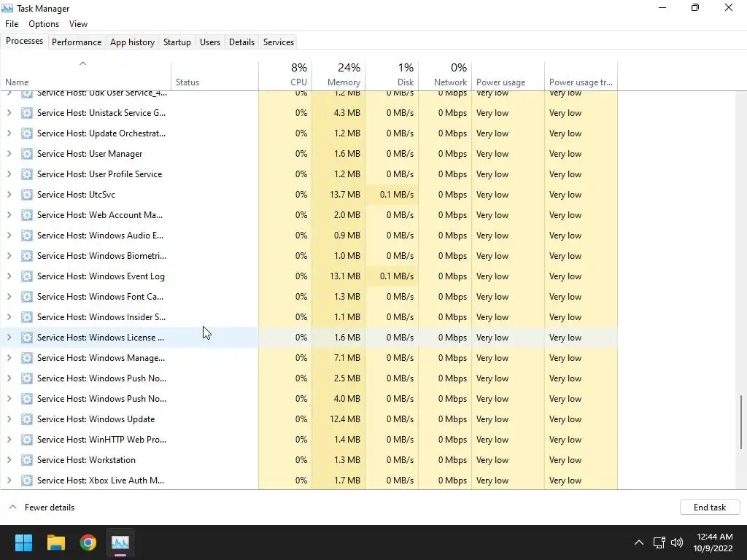Sort by Memory column header
The width and height of the screenshot is (747, 560).
(x=338, y=76)
